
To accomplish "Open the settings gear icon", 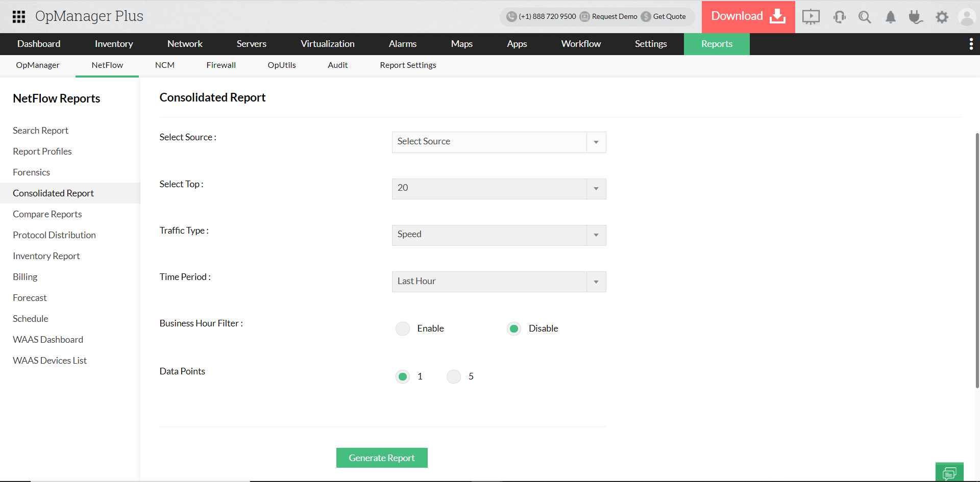I will click(x=942, y=17).
